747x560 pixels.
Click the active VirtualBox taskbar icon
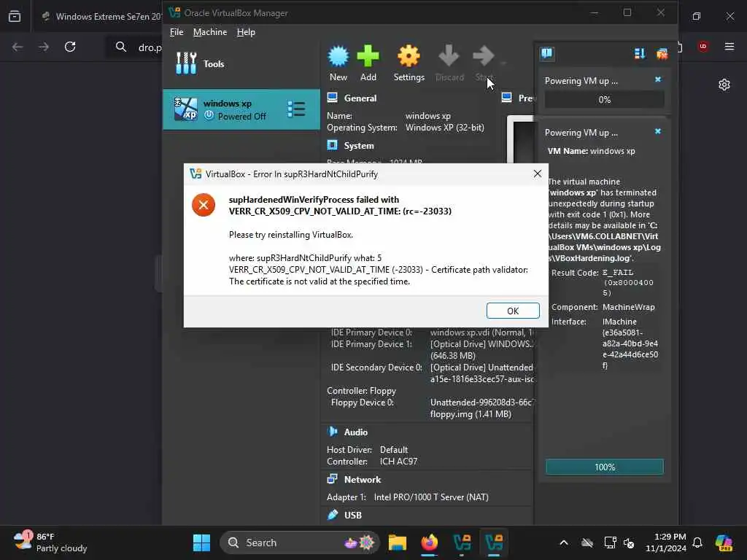(494, 542)
